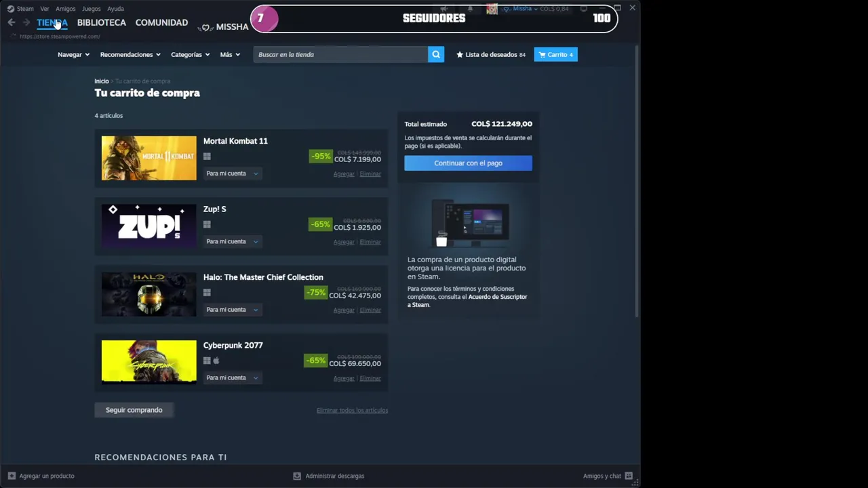Click Continuar con el pago button

468,163
